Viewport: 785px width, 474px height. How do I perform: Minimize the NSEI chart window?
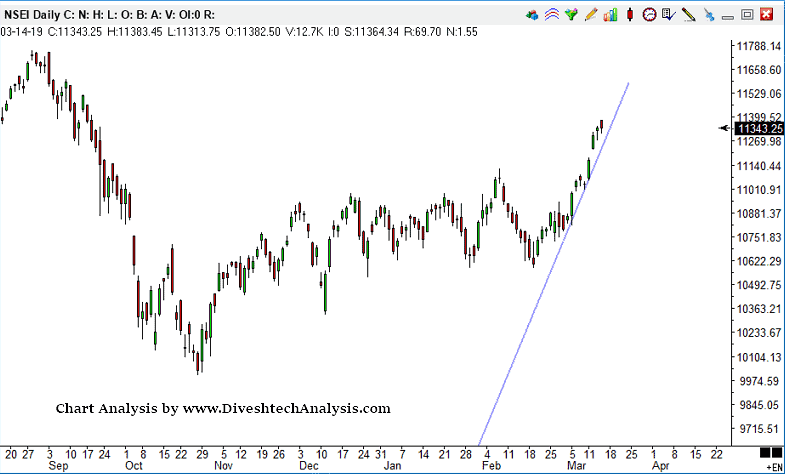coord(728,16)
